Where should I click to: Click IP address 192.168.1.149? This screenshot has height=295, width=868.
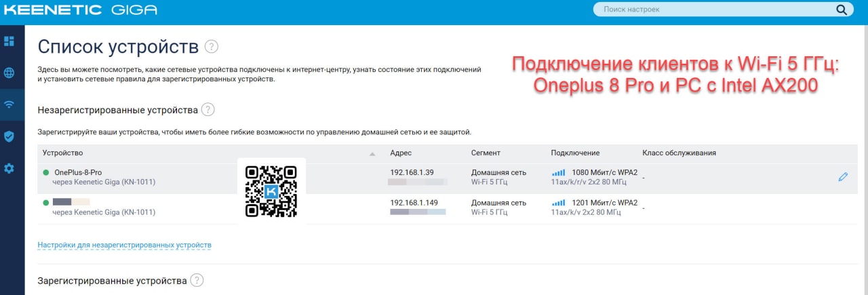pyautogui.click(x=414, y=203)
